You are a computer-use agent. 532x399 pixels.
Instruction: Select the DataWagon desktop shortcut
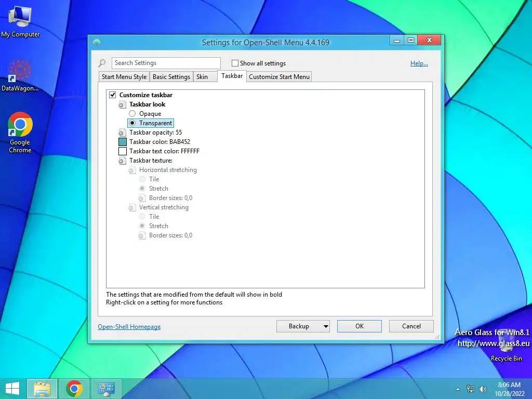(x=20, y=75)
